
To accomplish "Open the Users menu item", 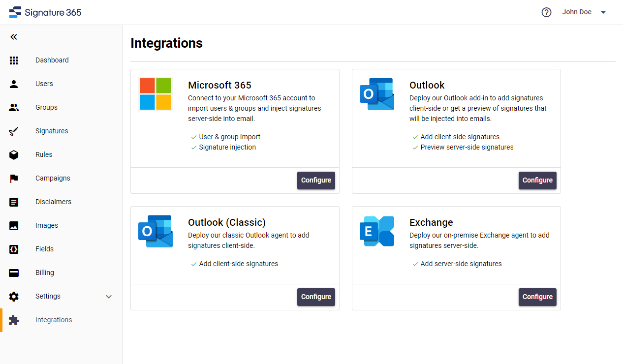I will coord(44,84).
